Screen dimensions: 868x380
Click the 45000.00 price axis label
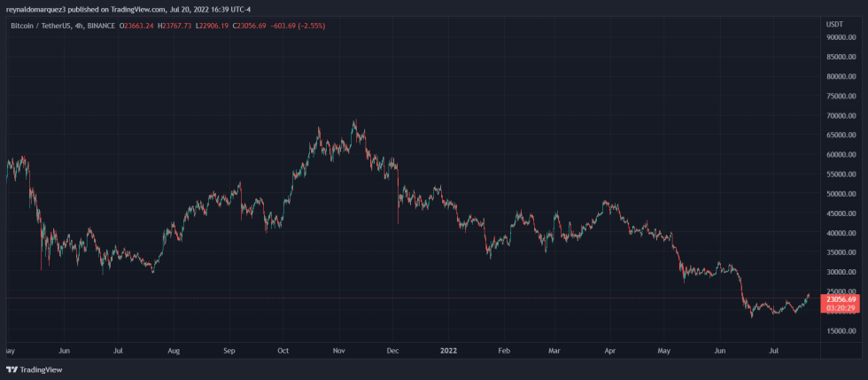pyautogui.click(x=841, y=213)
